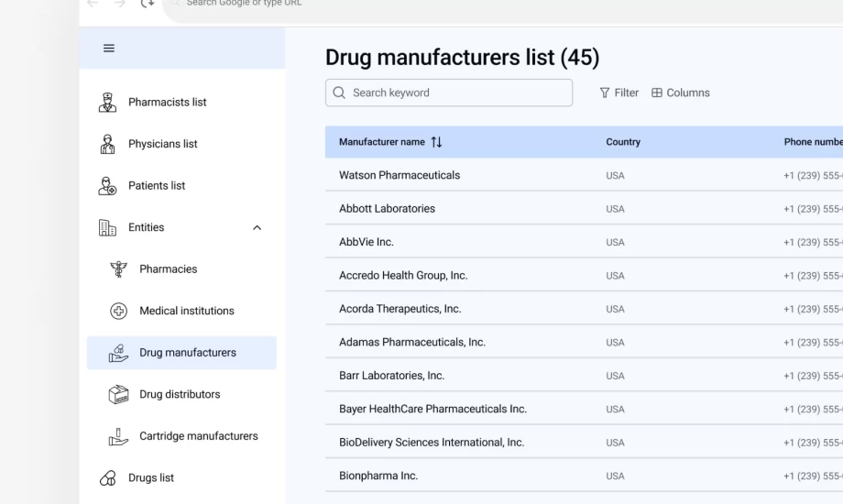Click the Patients list icon
Image resolution: width=843 pixels, height=504 pixels.
(x=107, y=186)
